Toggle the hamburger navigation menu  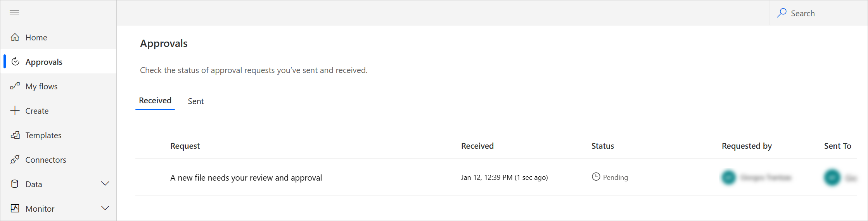(14, 12)
